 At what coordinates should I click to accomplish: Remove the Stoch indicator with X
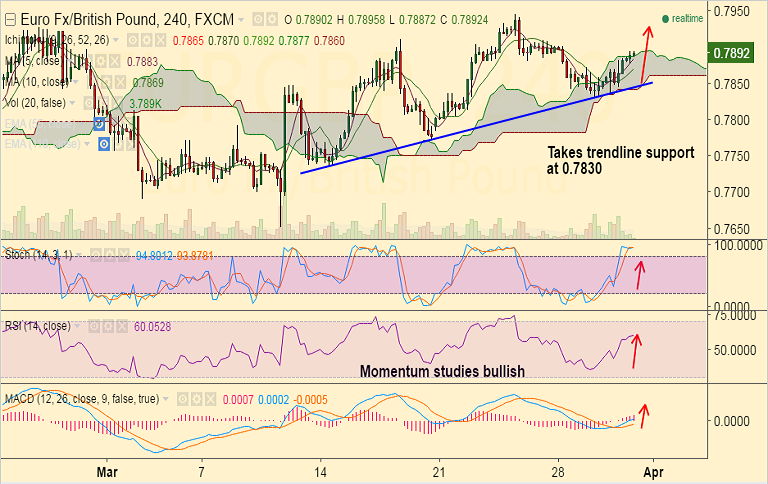tap(123, 255)
